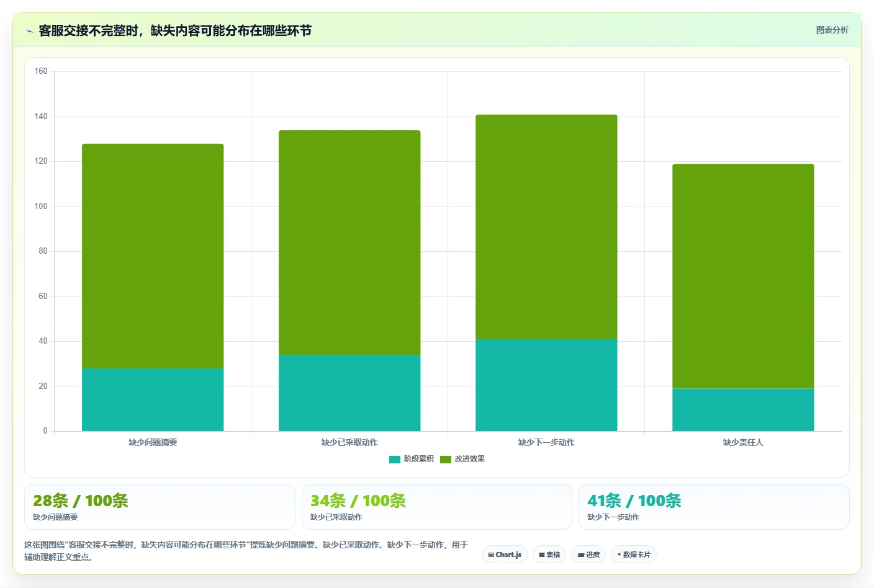Click the x-axis label 缺少已采取动作

tap(349, 442)
